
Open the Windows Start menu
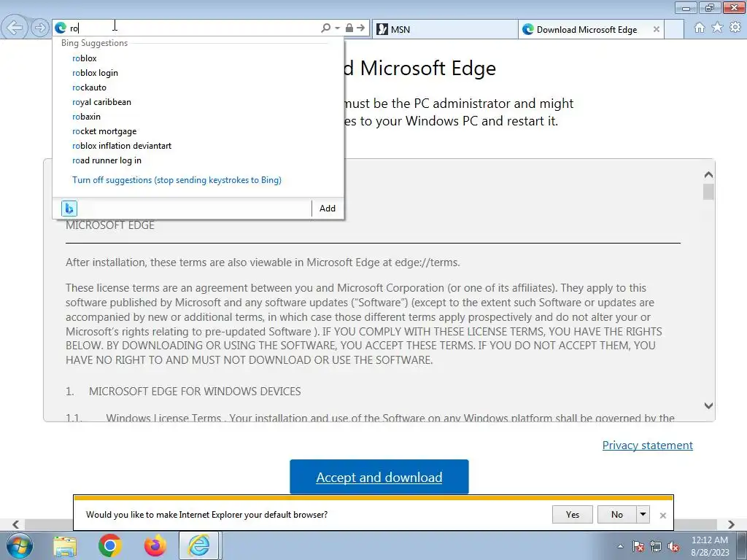tap(20, 545)
